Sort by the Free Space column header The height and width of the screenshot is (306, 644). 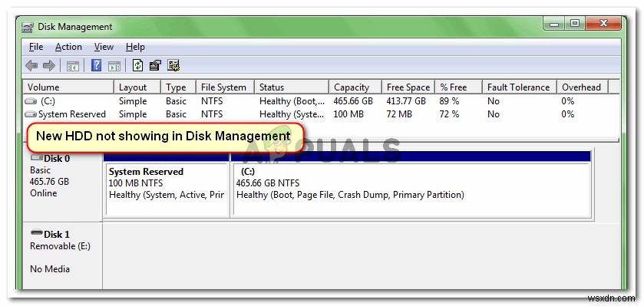pyautogui.click(x=408, y=87)
